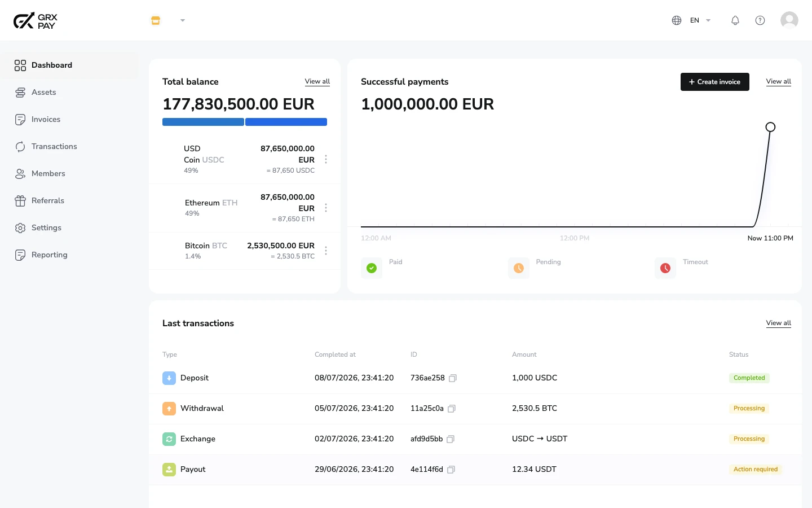
Task: Click the orange Pending status icon
Action: [519, 268]
